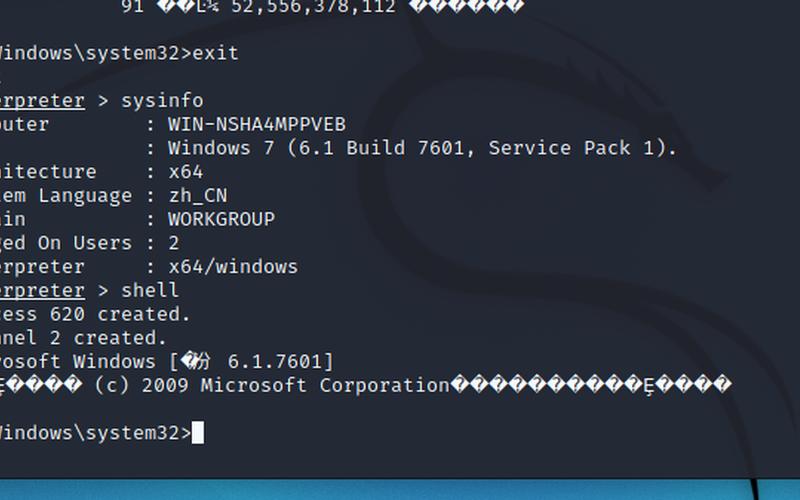Screen dimensions: 800x500
Task: Select the 6.1.7601 version number in brackets
Action: point(275,362)
